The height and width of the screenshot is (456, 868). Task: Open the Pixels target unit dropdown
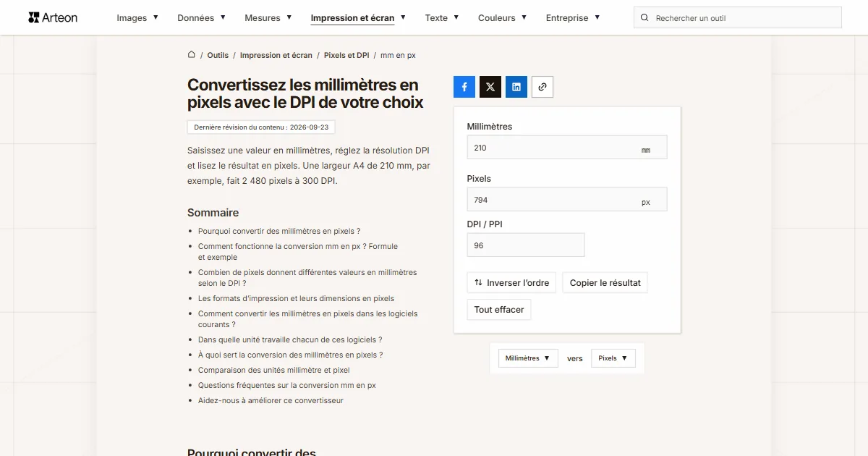(613, 358)
